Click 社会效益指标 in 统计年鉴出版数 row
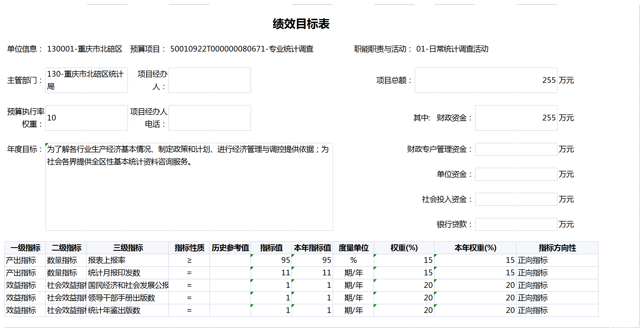 pos(66,310)
